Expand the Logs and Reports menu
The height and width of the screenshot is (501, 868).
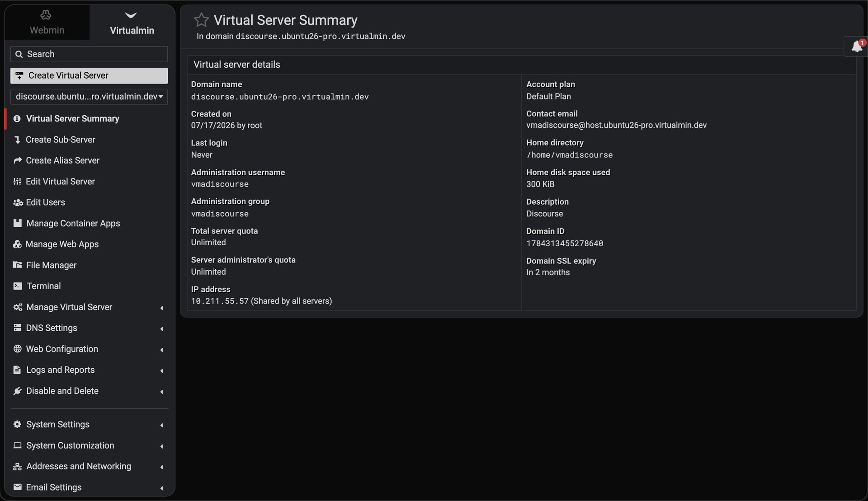click(89, 370)
